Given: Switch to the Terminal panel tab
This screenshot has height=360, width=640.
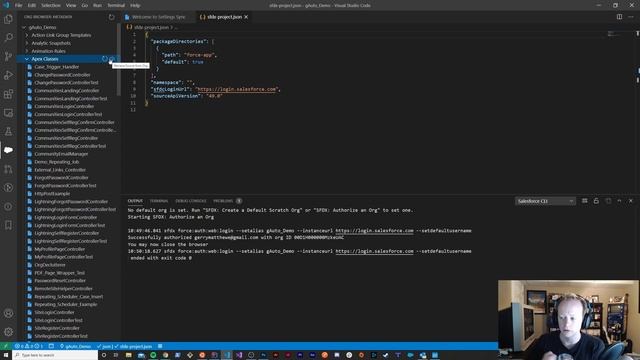Looking at the screenshot, I should tap(159, 201).
